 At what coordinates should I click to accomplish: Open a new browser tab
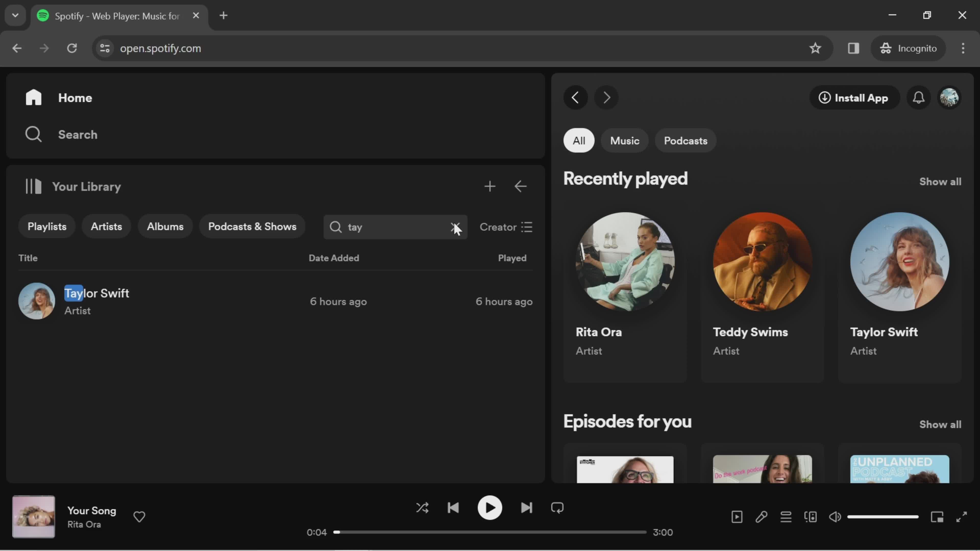[224, 16]
